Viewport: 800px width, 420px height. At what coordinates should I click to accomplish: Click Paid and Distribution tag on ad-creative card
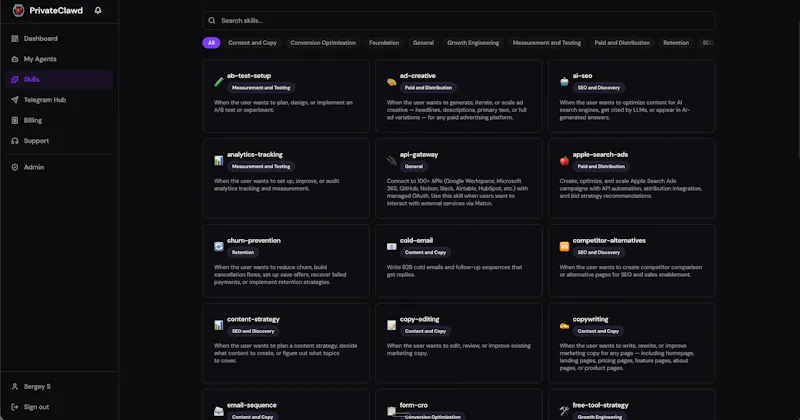[428, 88]
